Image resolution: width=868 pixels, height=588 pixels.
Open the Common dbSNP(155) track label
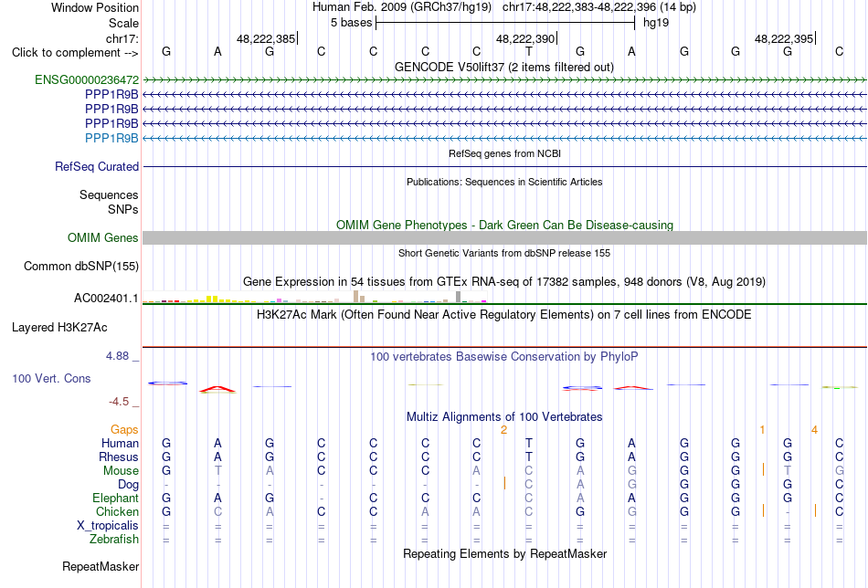(81, 266)
